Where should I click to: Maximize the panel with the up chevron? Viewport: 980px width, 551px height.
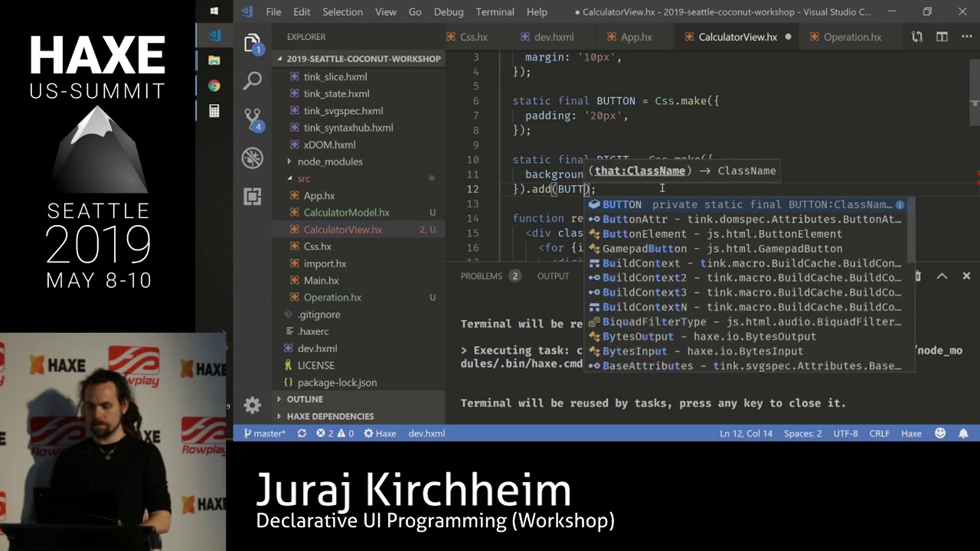pyautogui.click(x=942, y=275)
